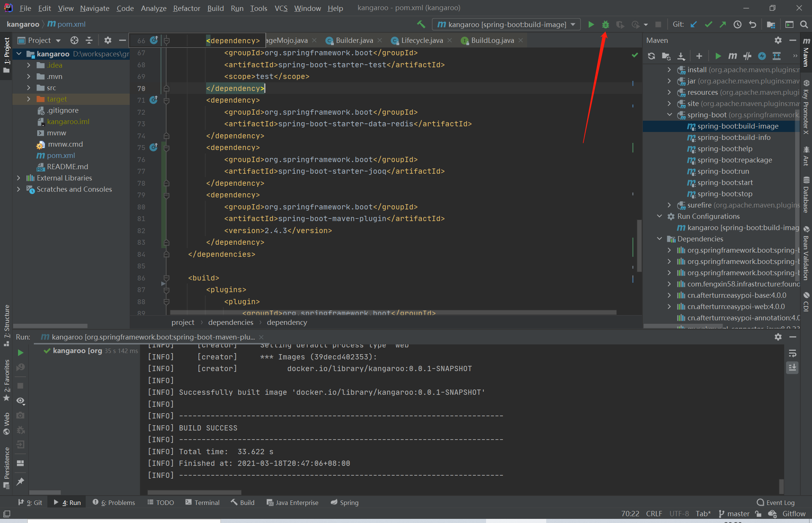Click Download Sources icon in Maven toolbar
Viewport: 812px width, 523px height.
pyautogui.click(x=681, y=56)
